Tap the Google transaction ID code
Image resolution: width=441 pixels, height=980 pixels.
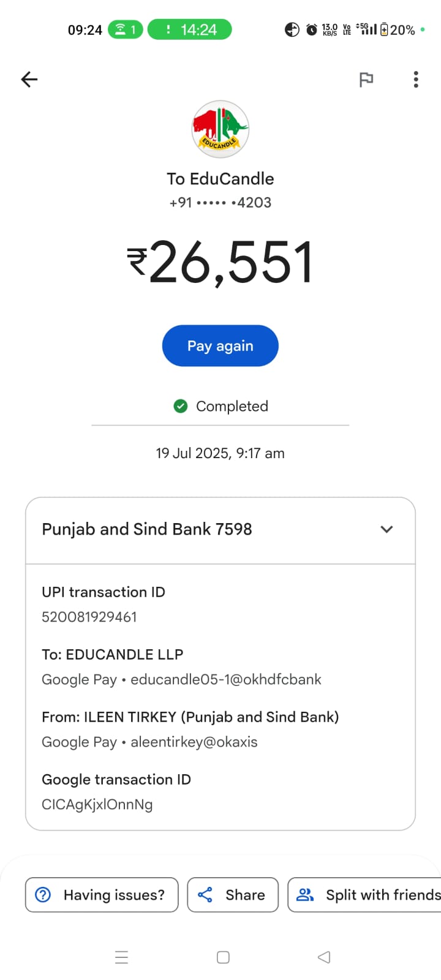[x=97, y=804]
